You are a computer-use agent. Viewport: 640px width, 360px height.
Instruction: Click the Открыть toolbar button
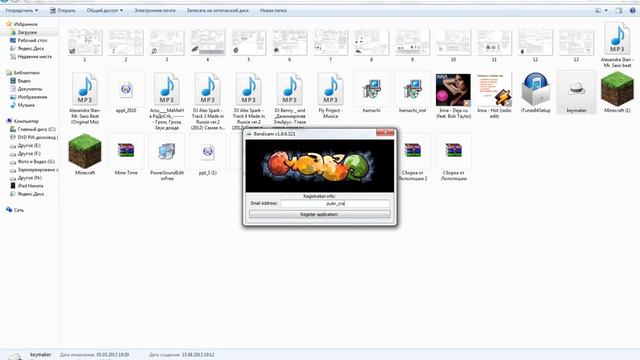click(x=63, y=11)
